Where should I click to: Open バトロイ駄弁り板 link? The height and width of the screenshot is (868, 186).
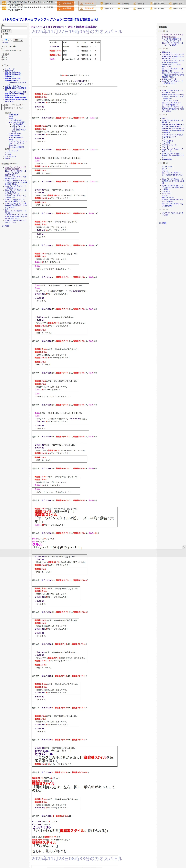pos(15,120)
